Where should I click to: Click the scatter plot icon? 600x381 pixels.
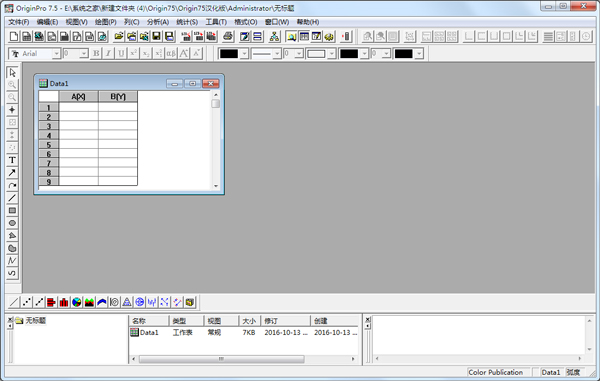pos(26,302)
